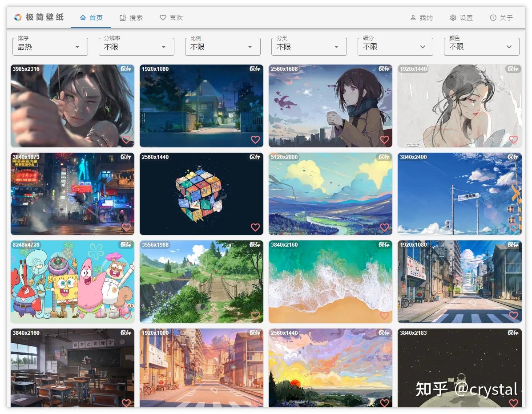This screenshot has width=532, height=414.
Task: Expand the 颜色 color dropdown
Action: click(x=481, y=47)
